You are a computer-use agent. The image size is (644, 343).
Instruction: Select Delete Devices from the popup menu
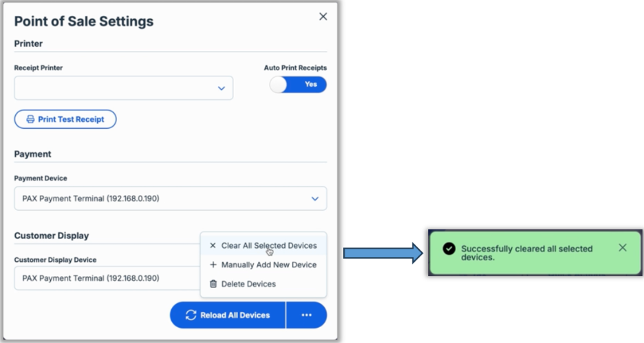pos(248,284)
